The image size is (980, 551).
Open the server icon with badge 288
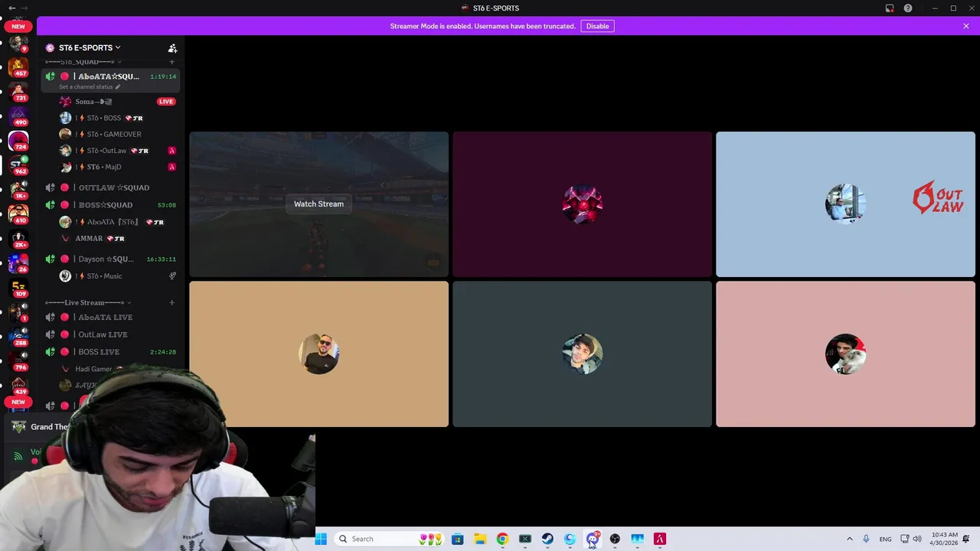[x=18, y=337]
